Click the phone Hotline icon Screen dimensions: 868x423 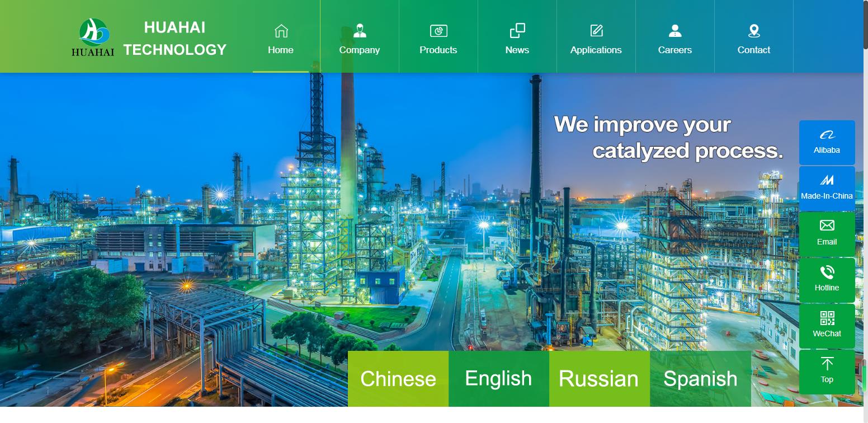point(827,272)
